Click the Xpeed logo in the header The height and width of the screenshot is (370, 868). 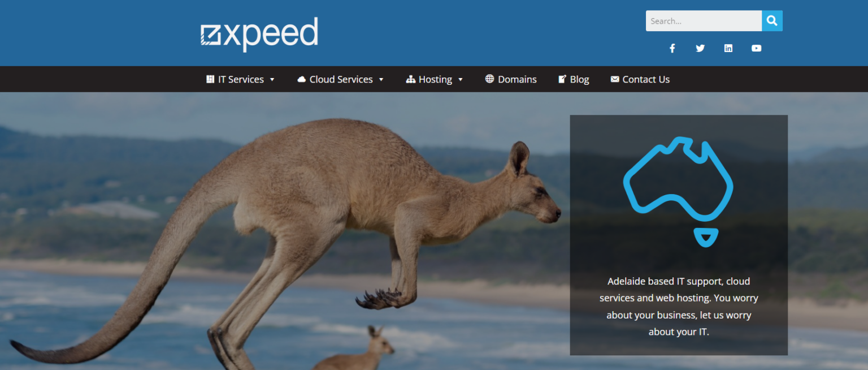259,34
